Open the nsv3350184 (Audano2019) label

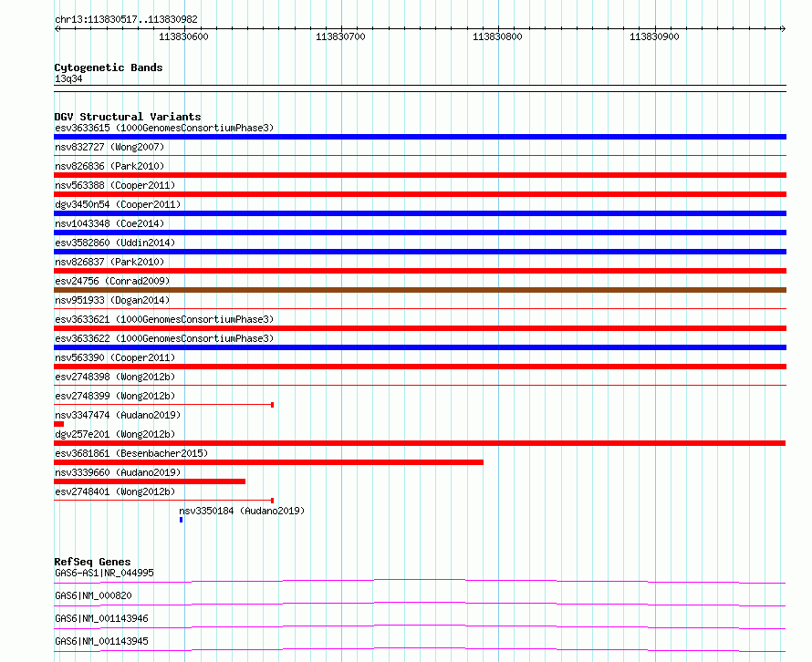(242, 511)
